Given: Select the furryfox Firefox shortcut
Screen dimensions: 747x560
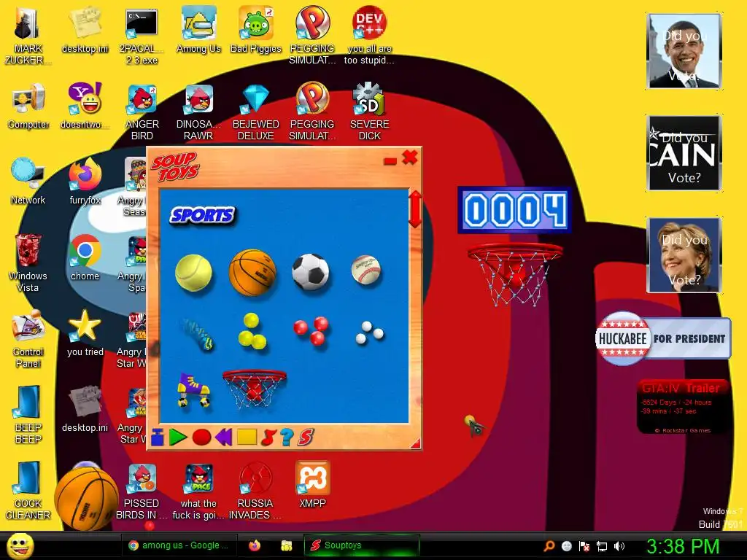Looking at the screenshot, I should [85, 182].
